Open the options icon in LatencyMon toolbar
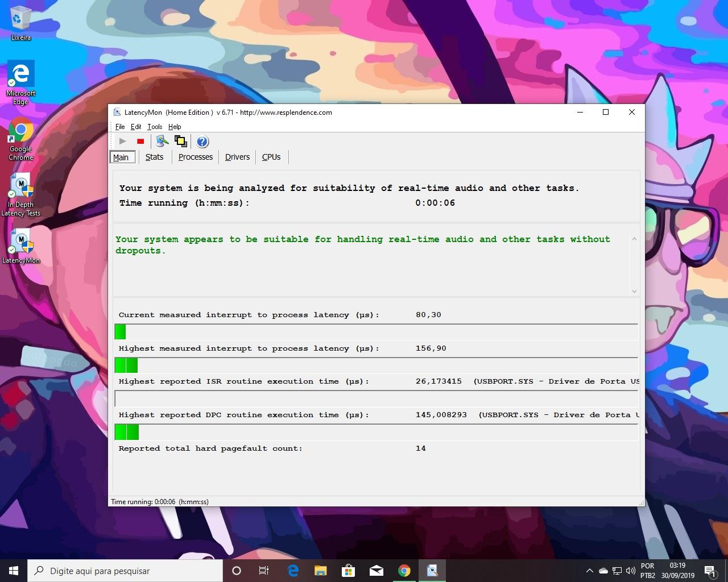Viewport: 728px width, 582px height. tap(162, 141)
